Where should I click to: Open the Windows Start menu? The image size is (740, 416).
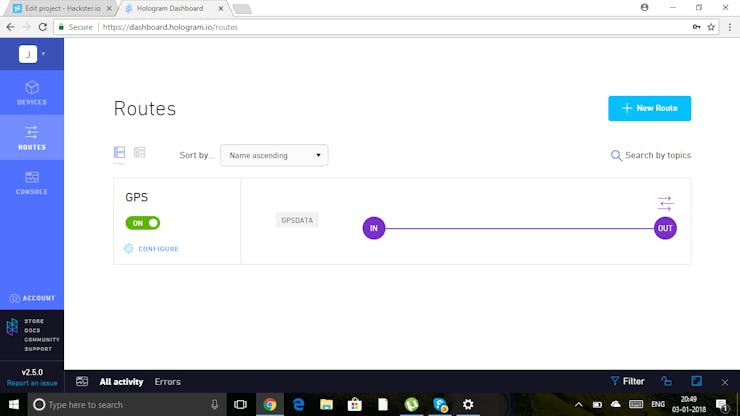coord(14,405)
